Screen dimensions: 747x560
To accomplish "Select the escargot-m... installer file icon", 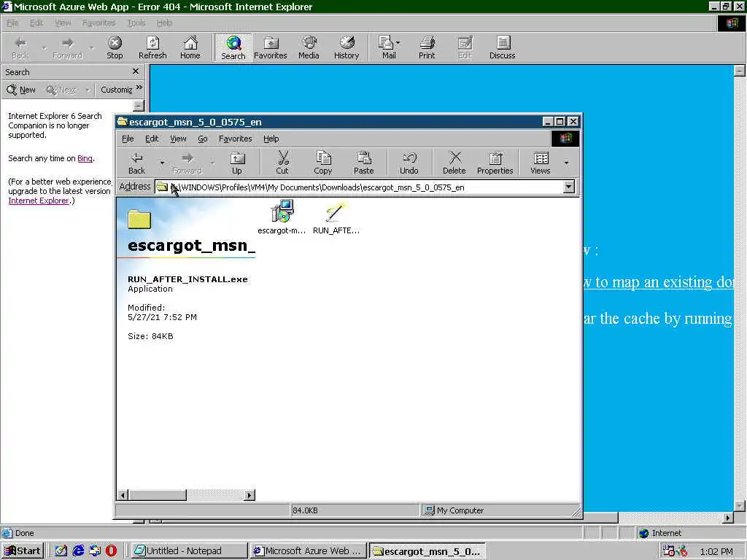I will tap(282, 217).
